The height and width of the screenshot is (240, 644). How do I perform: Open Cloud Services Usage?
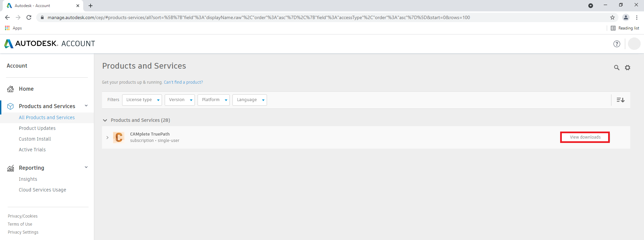pos(42,190)
